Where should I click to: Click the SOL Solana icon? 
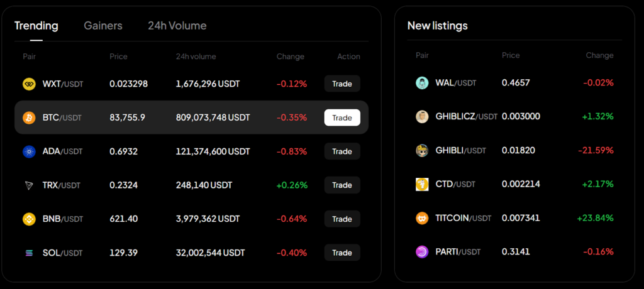click(29, 253)
